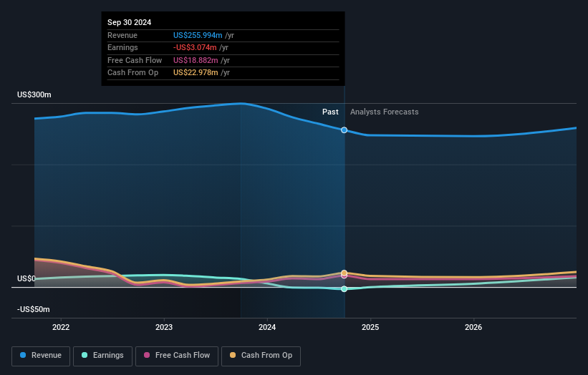Click the -US$50m y-axis label
The width and height of the screenshot is (588, 375).
(x=34, y=309)
